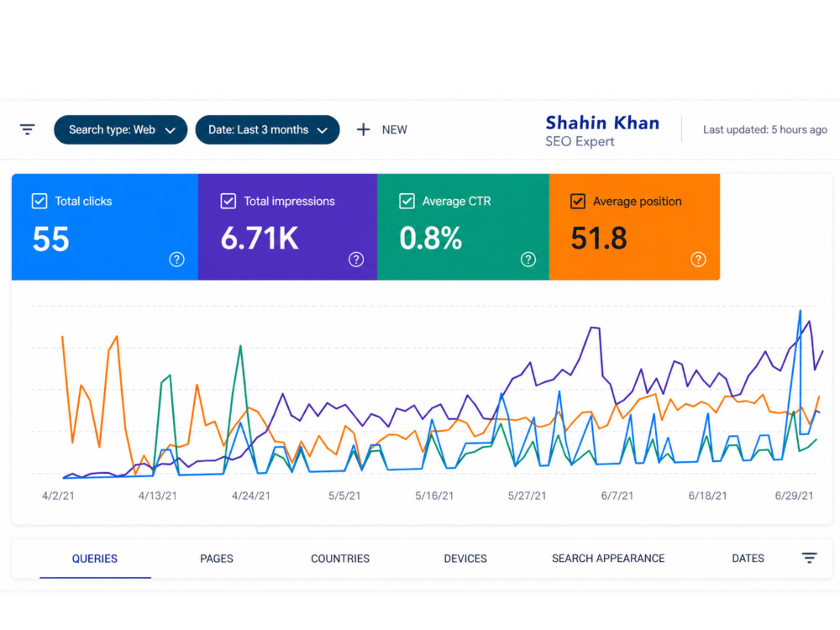
Task: Click the 6/18/21 axis date label
Action: (x=707, y=496)
